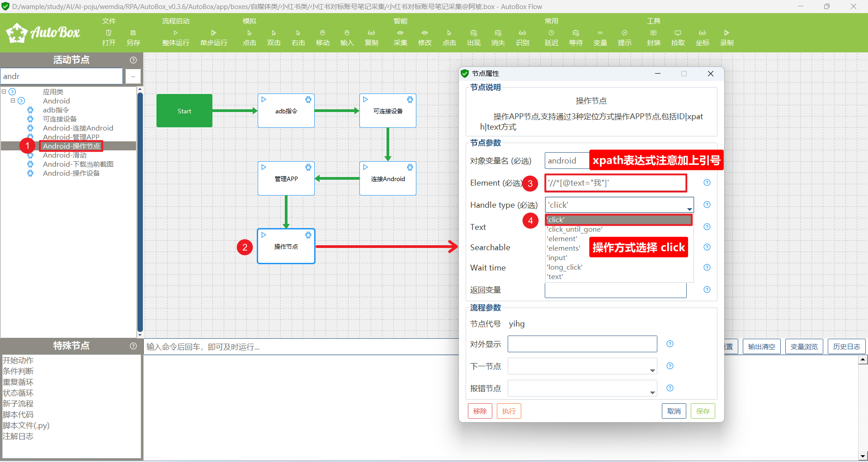Select the 出现 appear detection tool
Viewport: 868px width, 462px height.
(x=473, y=38)
